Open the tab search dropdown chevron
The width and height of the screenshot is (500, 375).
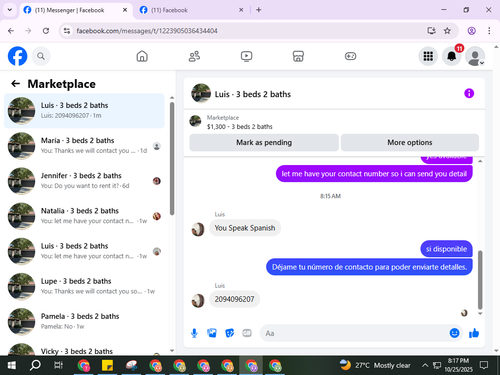(10, 10)
